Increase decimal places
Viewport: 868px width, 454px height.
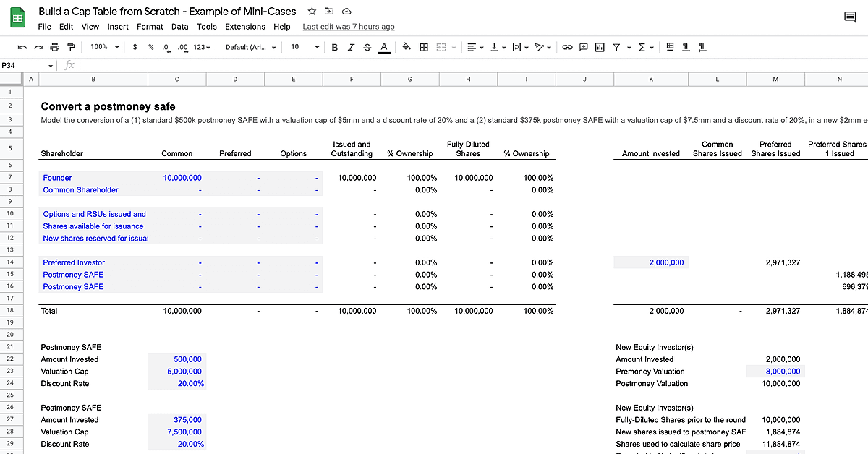[x=182, y=47]
